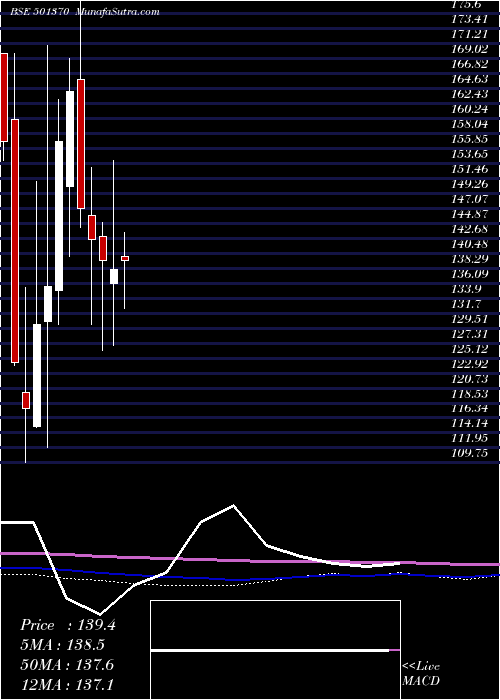500x700 pixels.
Task: Click the <<Live MACD label
Action: [x=421, y=673]
